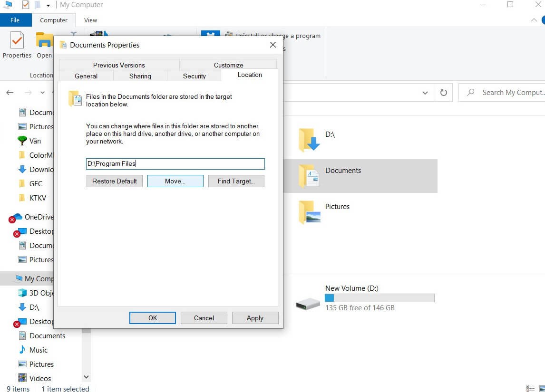Screen dimensions: 545x392
Task: Click the Restore Default button
Action: pos(114,181)
